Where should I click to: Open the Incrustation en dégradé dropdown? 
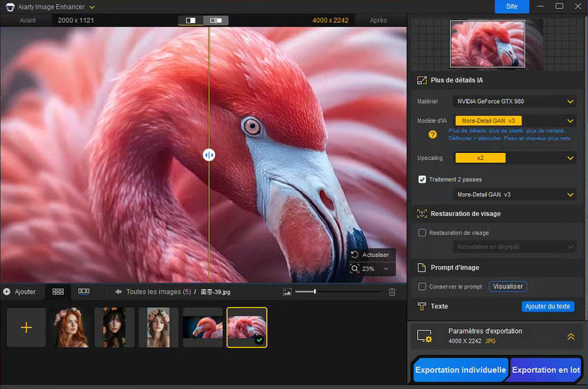(x=514, y=247)
